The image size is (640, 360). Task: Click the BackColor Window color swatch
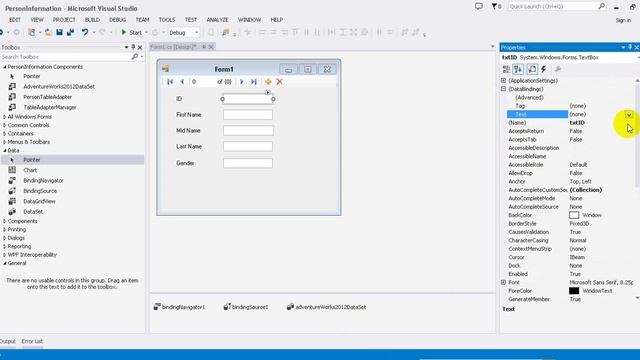574,215
